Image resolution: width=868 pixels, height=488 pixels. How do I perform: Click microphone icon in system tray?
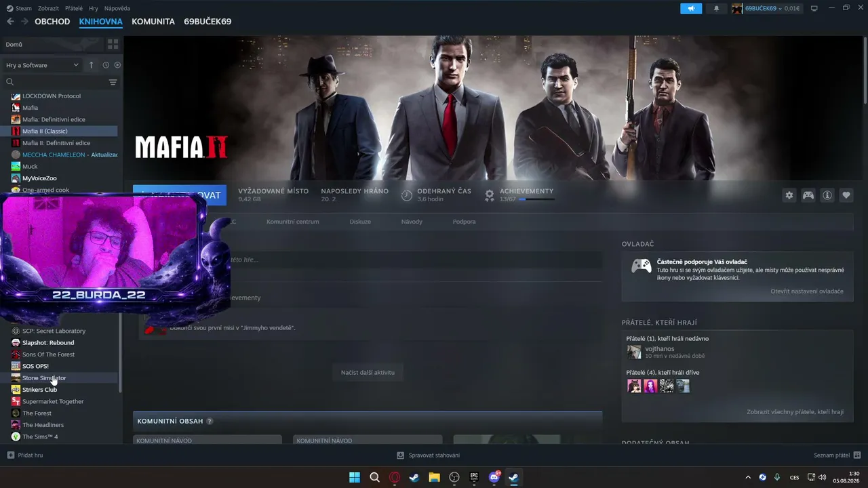point(777,477)
